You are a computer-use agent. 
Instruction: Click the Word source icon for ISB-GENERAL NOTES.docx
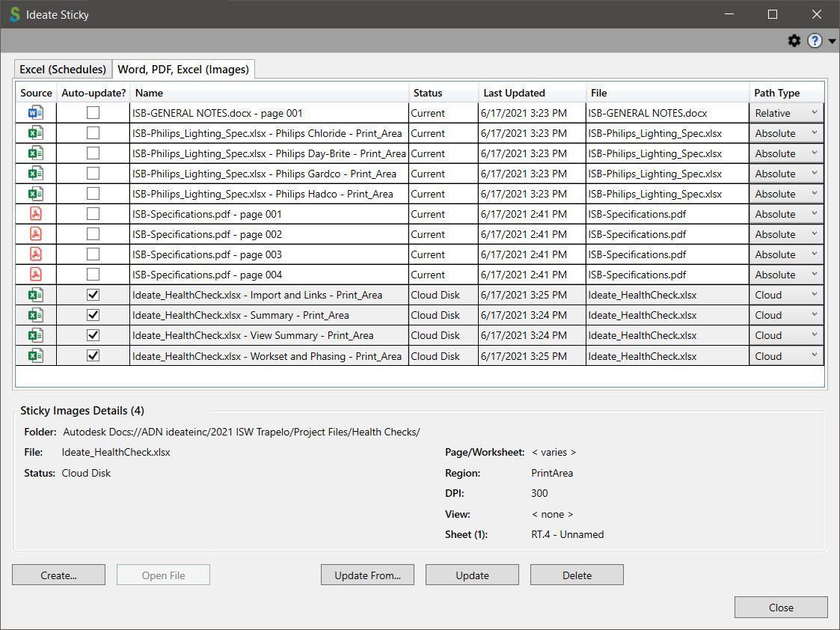tap(35, 112)
